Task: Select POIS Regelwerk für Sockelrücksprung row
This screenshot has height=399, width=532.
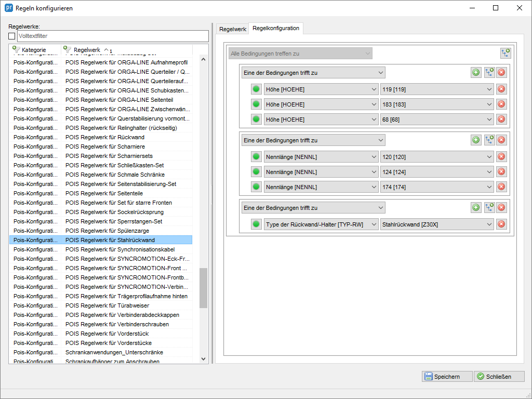Action: click(101, 212)
